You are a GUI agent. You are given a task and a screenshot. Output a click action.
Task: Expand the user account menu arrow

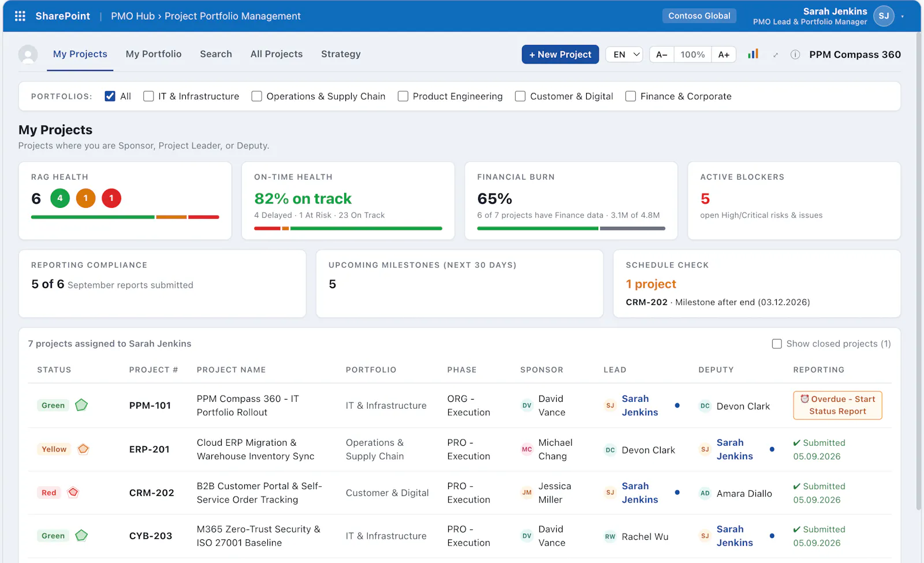pyautogui.click(x=902, y=16)
